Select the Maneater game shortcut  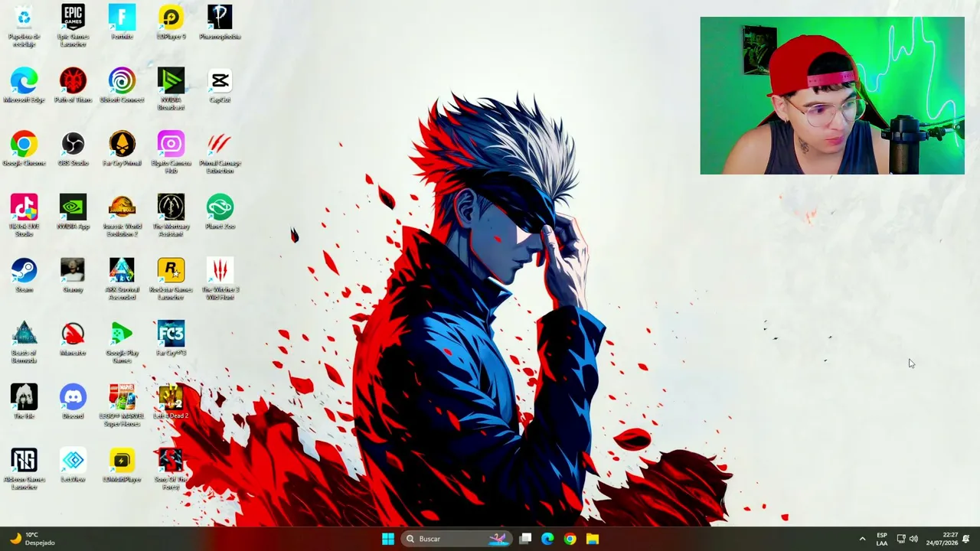pyautogui.click(x=73, y=339)
